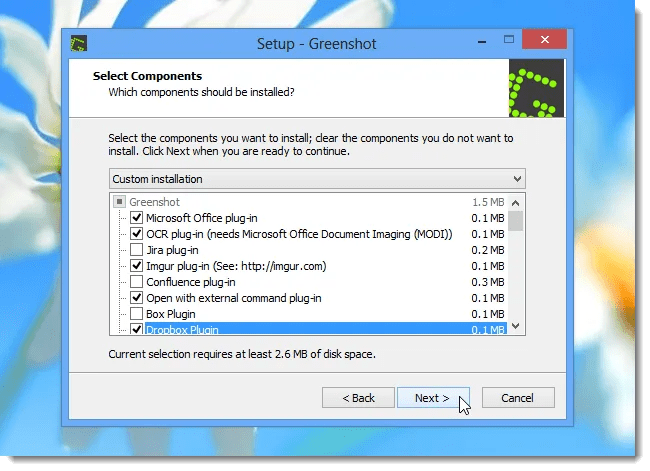The height and width of the screenshot is (471, 650).
Task: Cancel the Greenshot setup
Action: point(518,398)
